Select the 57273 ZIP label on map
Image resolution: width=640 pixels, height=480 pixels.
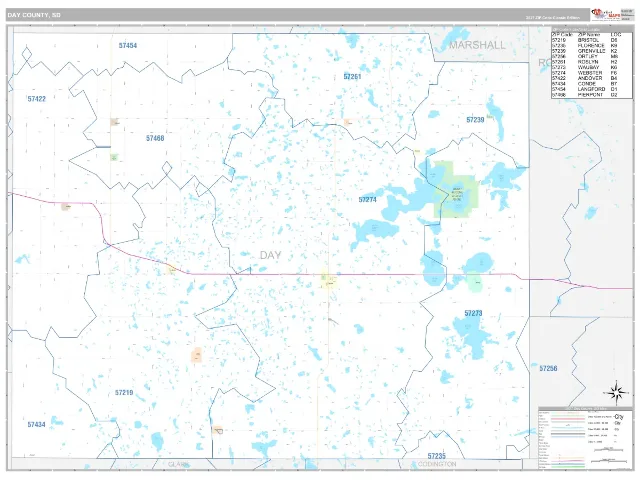[473, 313]
